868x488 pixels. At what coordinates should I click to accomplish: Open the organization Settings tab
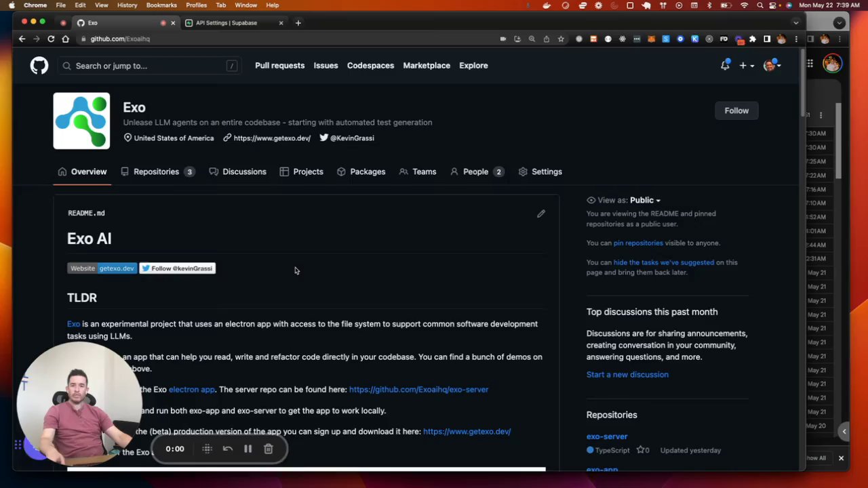coord(540,171)
